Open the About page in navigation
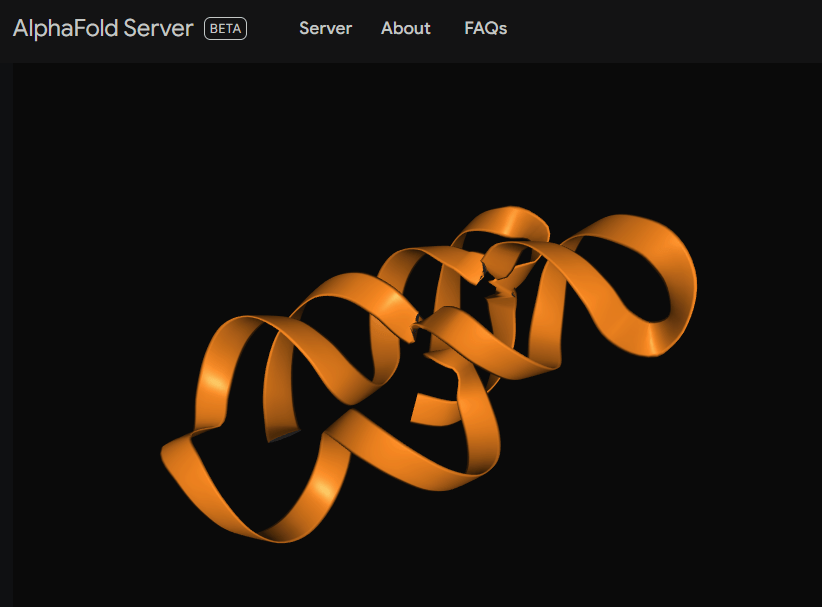 pos(405,28)
